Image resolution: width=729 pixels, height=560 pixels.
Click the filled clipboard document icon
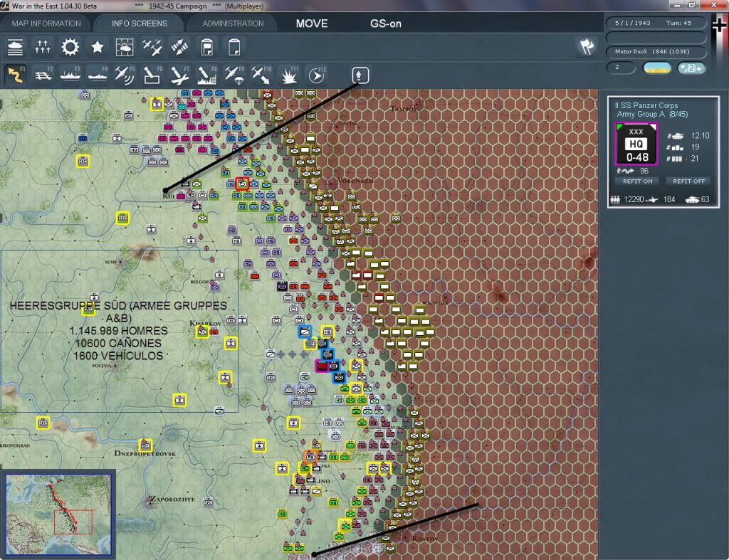(207, 47)
